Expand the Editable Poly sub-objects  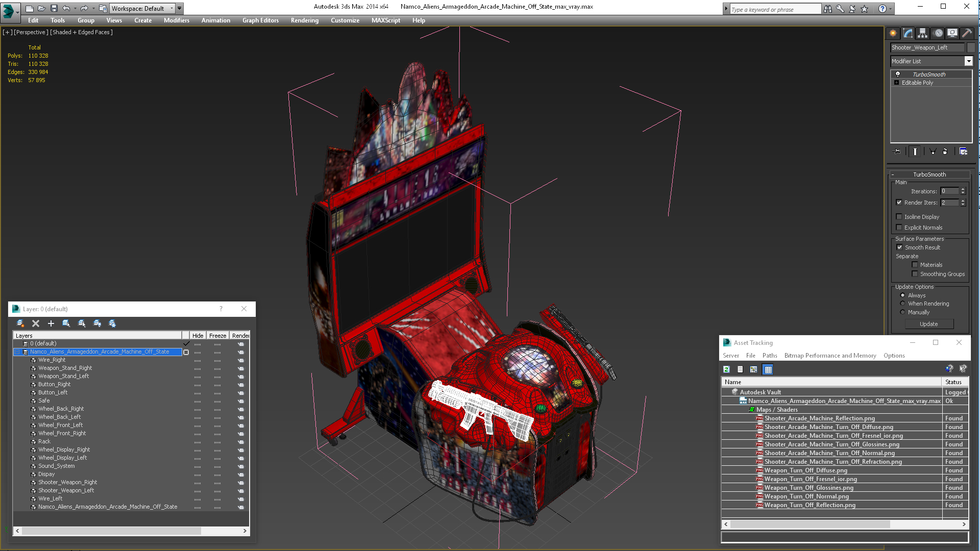896,83
